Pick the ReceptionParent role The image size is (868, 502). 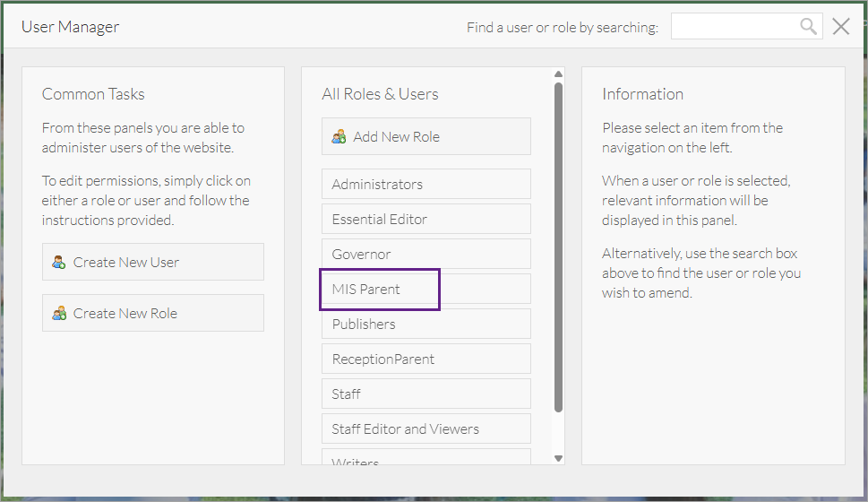[x=425, y=359]
